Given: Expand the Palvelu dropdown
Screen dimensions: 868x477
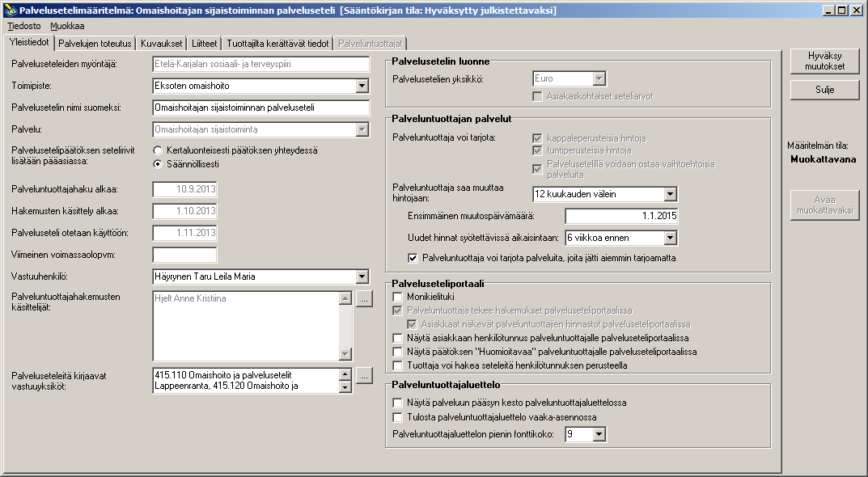Looking at the screenshot, I should 362,129.
